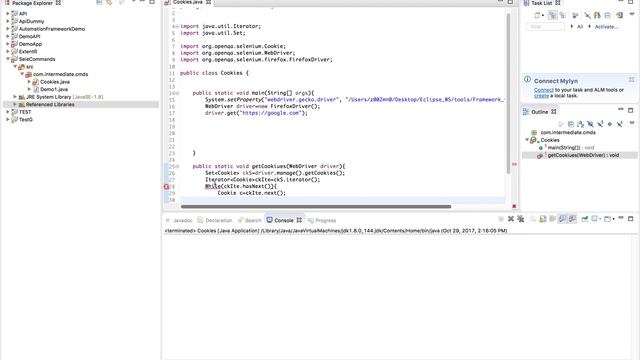640x360 pixels.
Task: Close the Connect Mylyn notification
Action: coord(631,79)
